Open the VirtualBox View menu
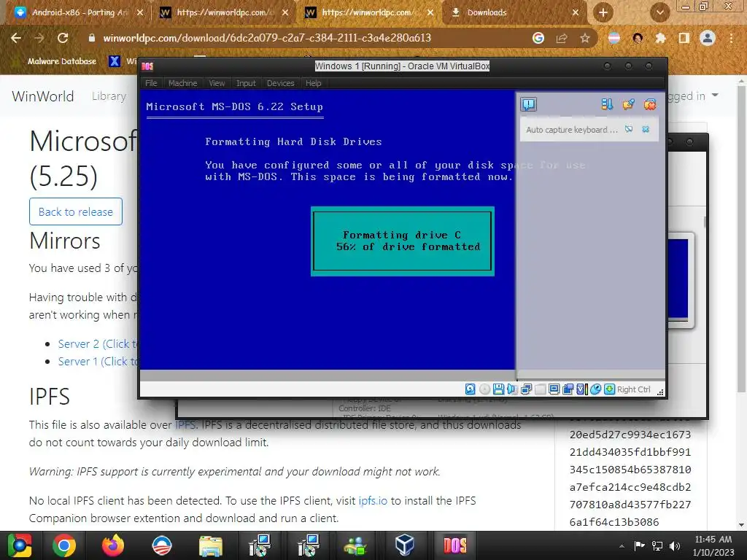The width and height of the screenshot is (747, 560). click(x=217, y=83)
